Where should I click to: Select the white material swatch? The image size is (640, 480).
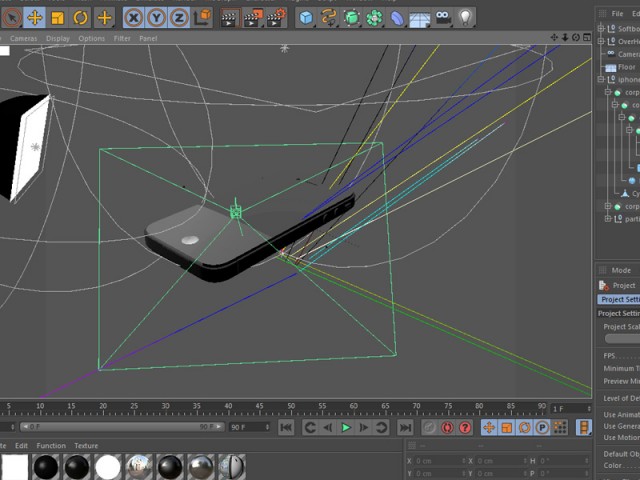click(108, 467)
